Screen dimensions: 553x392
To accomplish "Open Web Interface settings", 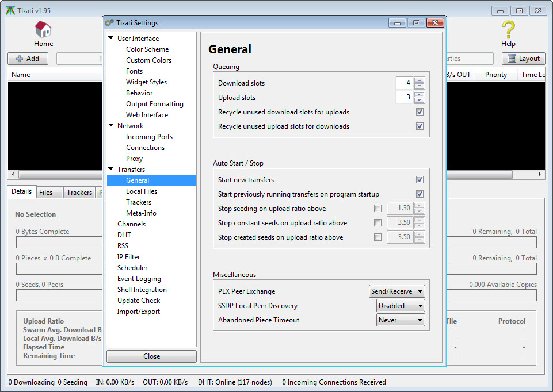I will 147,115.
